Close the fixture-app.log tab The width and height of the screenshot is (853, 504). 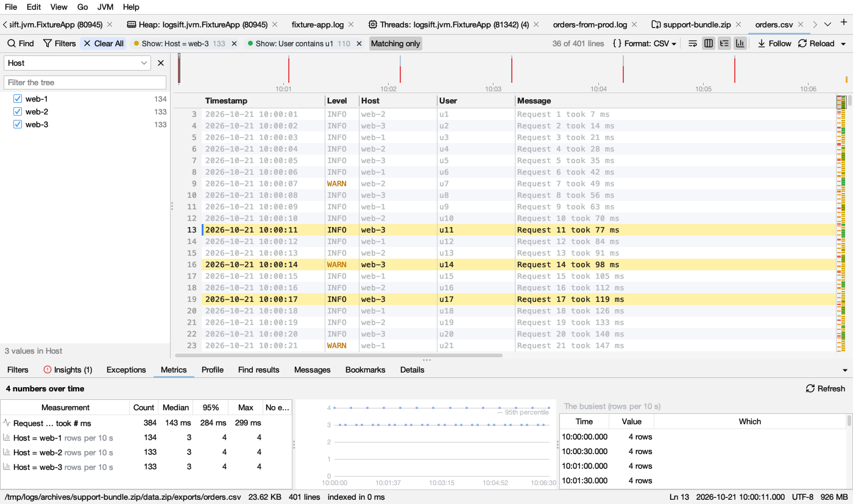pos(351,25)
